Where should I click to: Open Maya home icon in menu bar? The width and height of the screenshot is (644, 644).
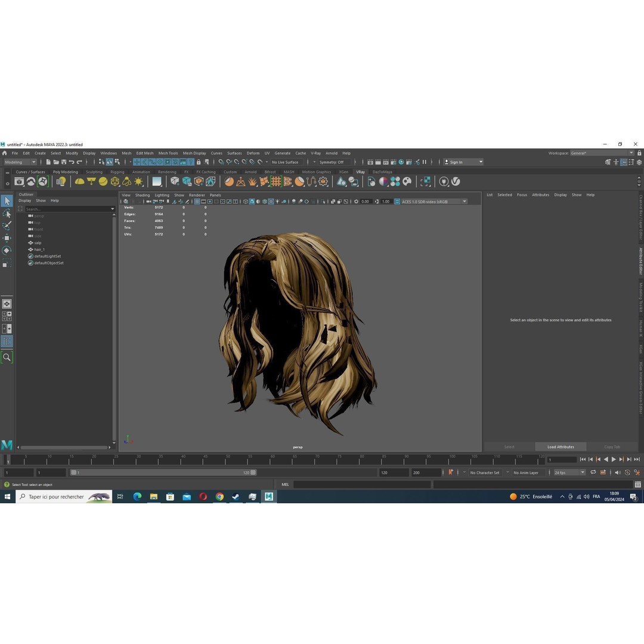click(5, 153)
